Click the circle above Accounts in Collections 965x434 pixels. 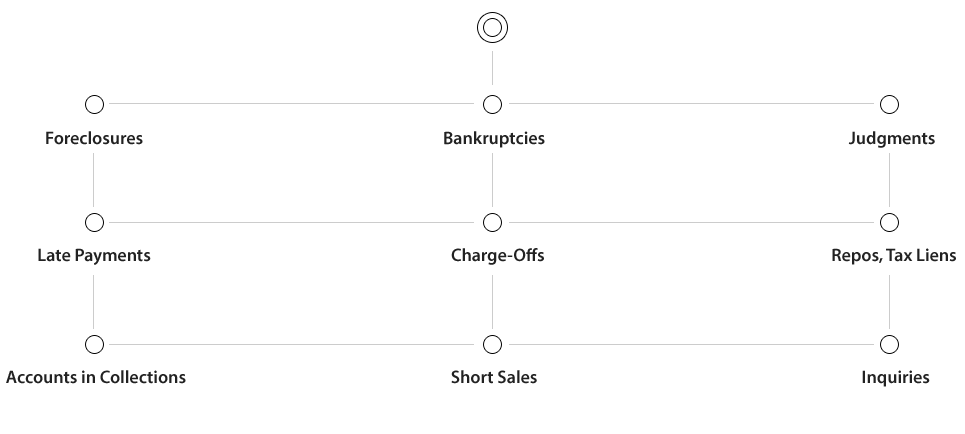pyautogui.click(x=94, y=344)
